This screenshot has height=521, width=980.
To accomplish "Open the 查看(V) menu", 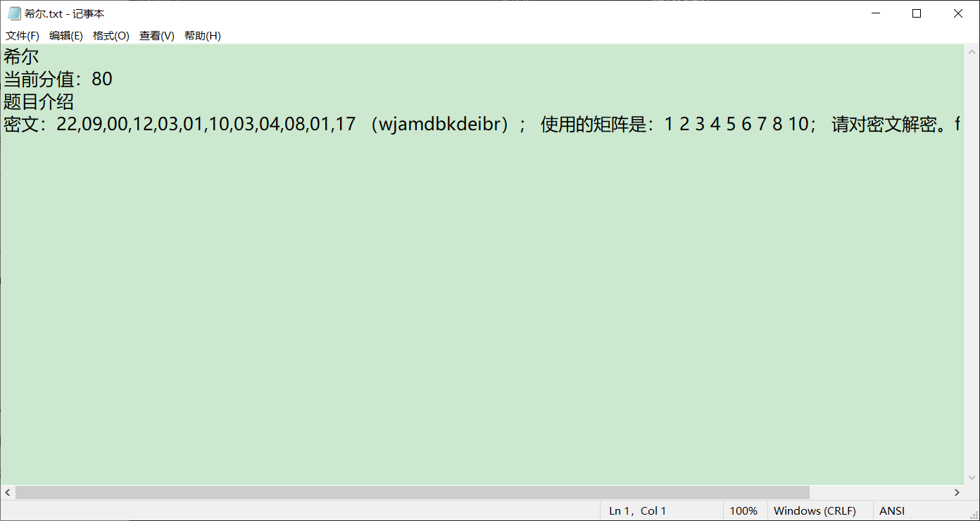I will tap(157, 36).
